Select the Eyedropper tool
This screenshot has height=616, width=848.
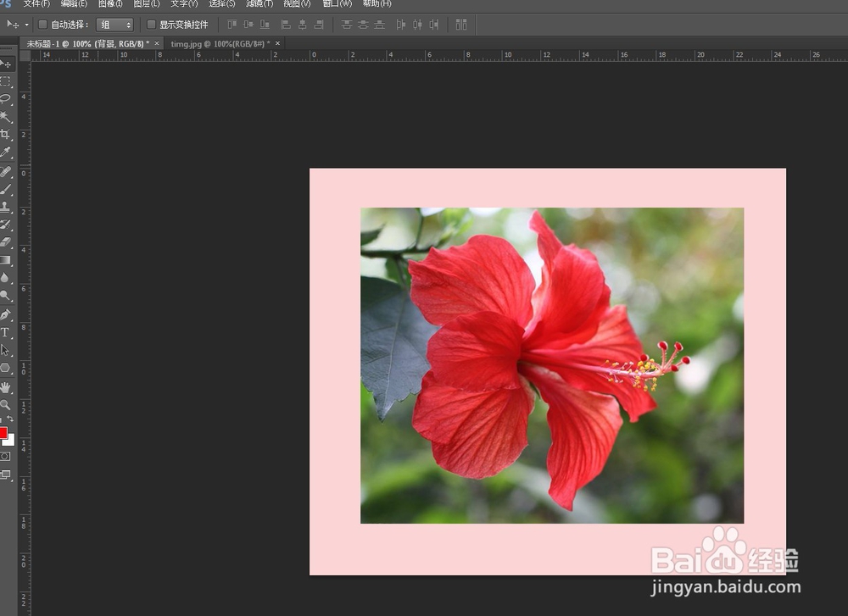[x=5, y=152]
